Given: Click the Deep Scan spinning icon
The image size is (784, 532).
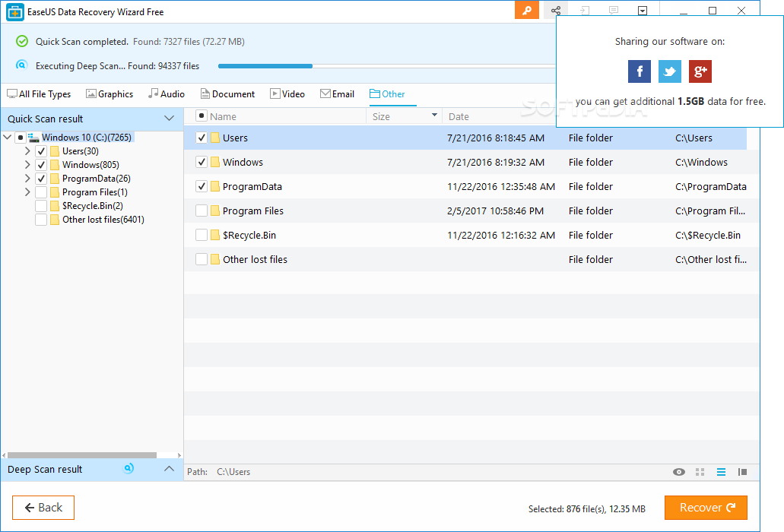Looking at the screenshot, I should tap(129, 469).
